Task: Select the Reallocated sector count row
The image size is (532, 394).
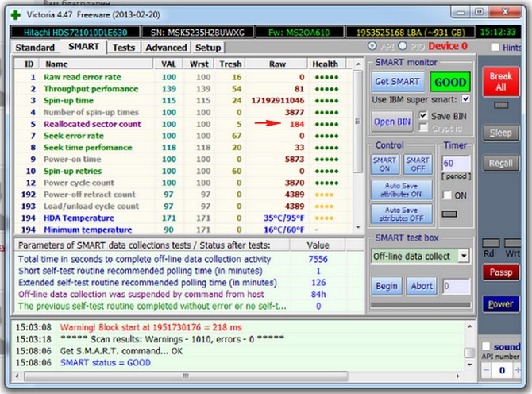Action: coord(92,124)
